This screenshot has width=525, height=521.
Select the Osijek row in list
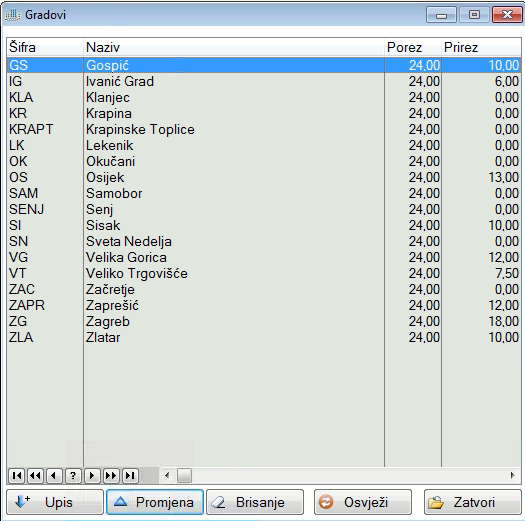pyautogui.click(x=264, y=177)
